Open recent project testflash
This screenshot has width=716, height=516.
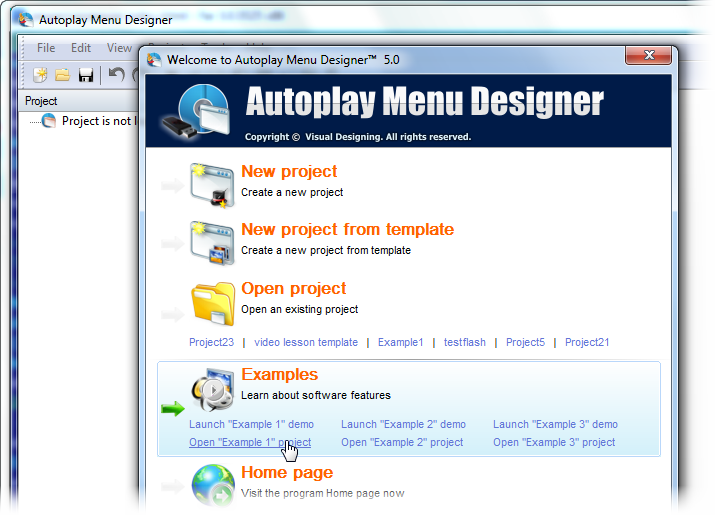pos(465,342)
